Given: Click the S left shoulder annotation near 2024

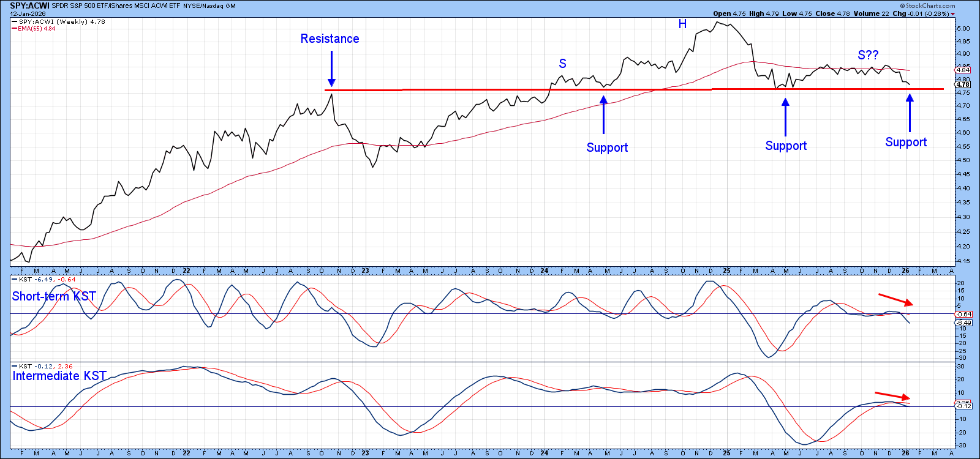Looking at the screenshot, I should (562, 64).
